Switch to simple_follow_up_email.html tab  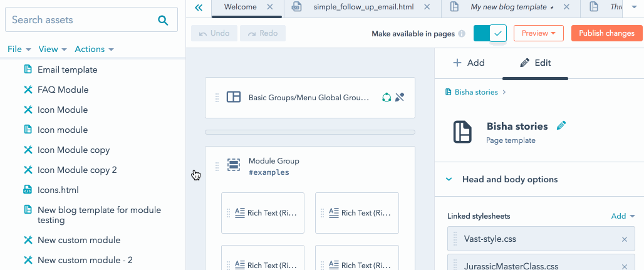click(363, 7)
